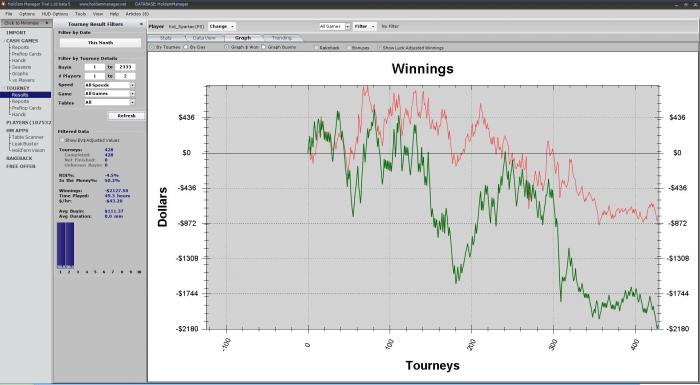Open RAKEBACK in the sidebar
The width and height of the screenshot is (700, 385).
19,158
